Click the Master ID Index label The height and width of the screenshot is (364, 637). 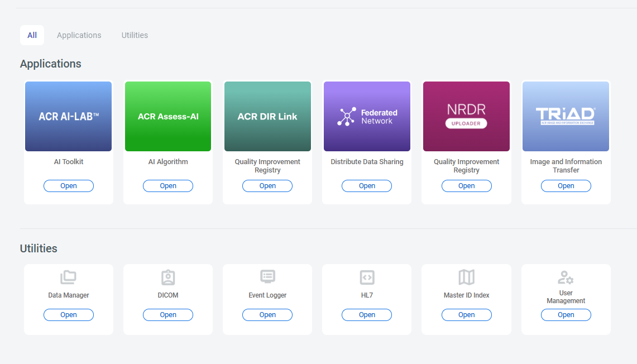tap(466, 295)
